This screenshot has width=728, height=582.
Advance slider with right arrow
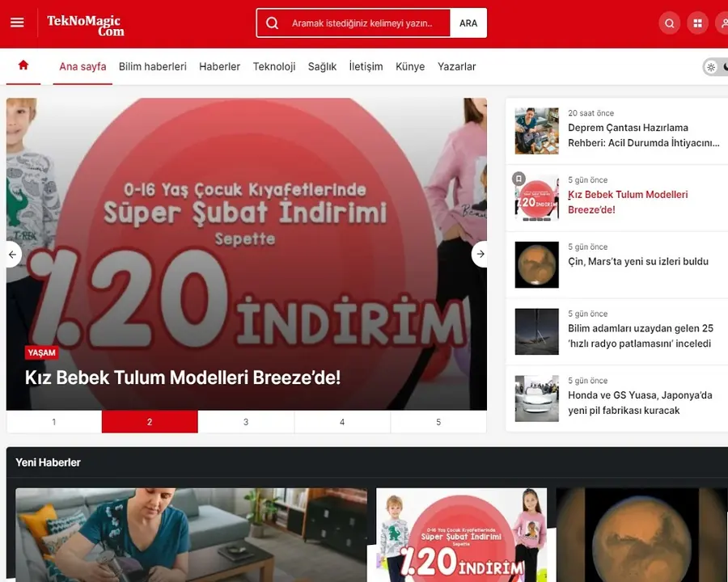click(480, 254)
